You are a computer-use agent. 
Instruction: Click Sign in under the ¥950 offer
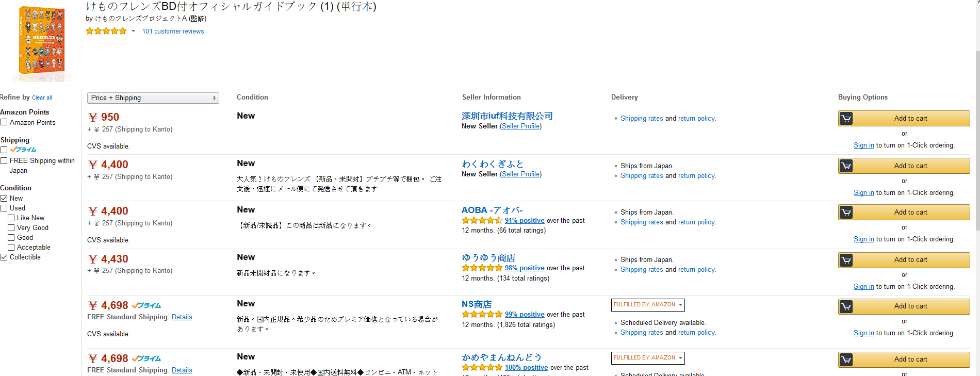coord(864,145)
